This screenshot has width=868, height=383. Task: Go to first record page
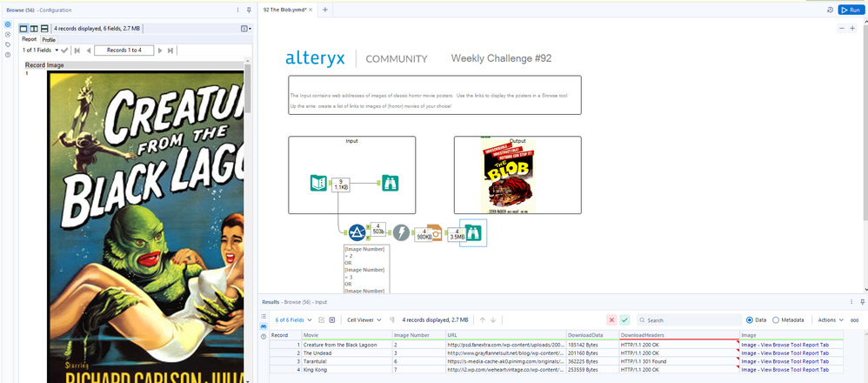(77, 50)
